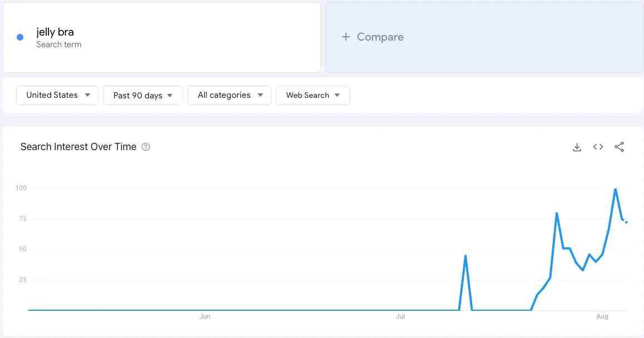This screenshot has width=644, height=338.
Task: Click the Jun label on the chart axis
Action: pyautogui.click(x=205, y=316)
